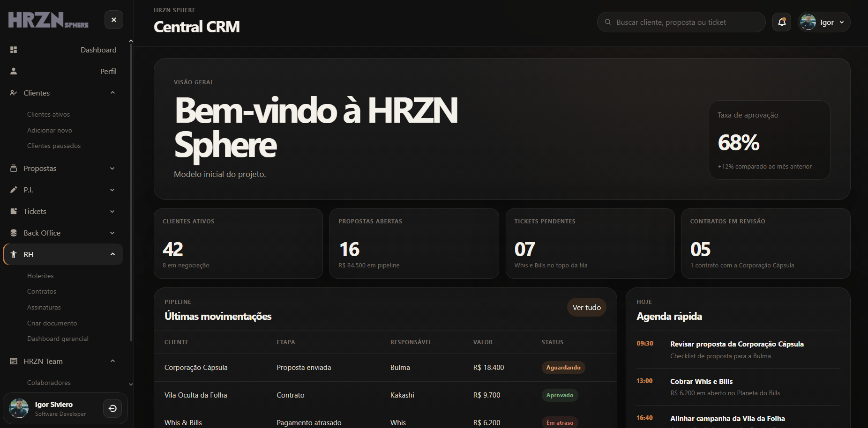
Task: Open the Dashboard menu item
Action: (x=63, y=50)
